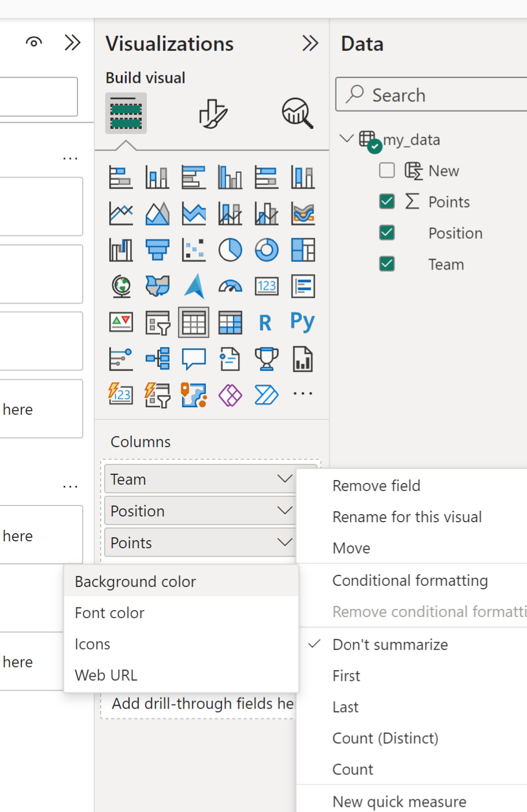This screenshot has width=527, height=812.
Task: Click the Power Automate visual icon
Action: point(267,395)
